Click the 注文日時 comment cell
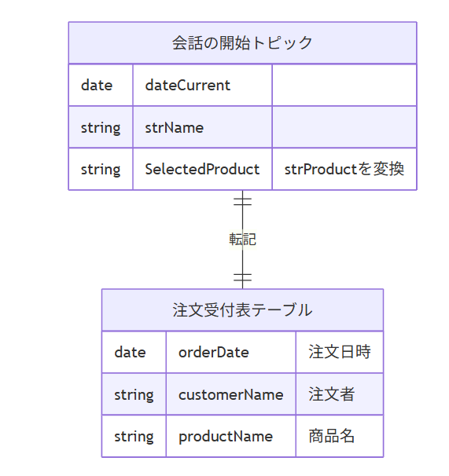The image size is (449, 476). coord(340,352)
